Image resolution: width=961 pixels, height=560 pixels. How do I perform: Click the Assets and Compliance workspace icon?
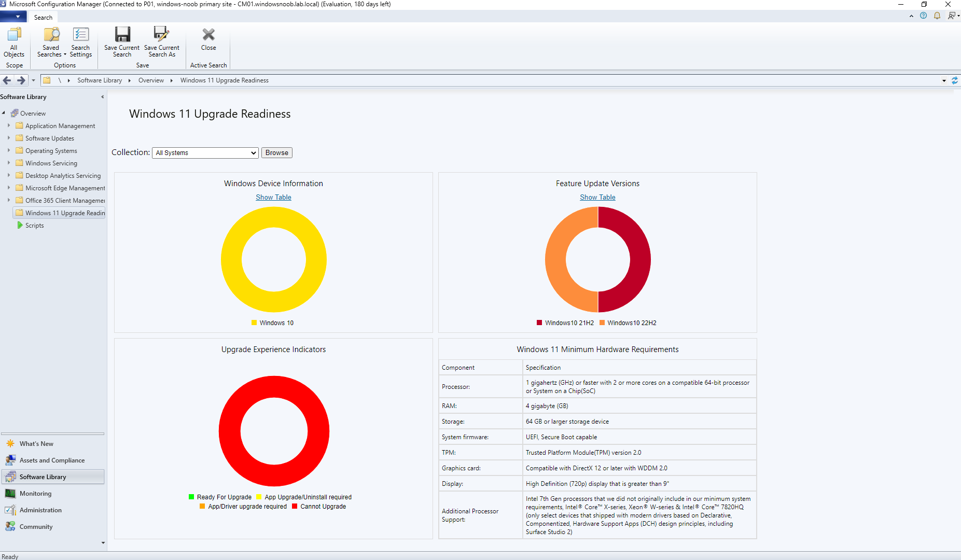point(10,460)
